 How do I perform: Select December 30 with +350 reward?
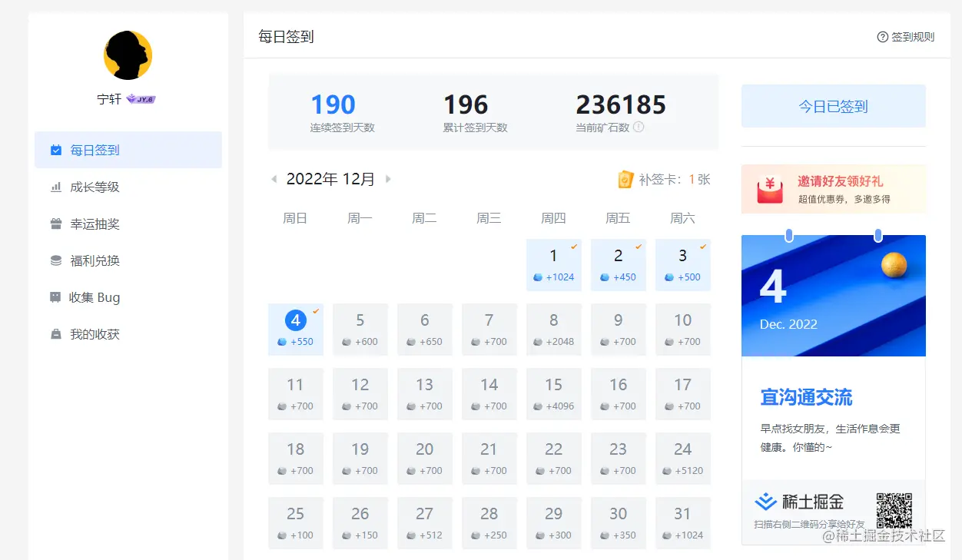click(x=619, y=523)
